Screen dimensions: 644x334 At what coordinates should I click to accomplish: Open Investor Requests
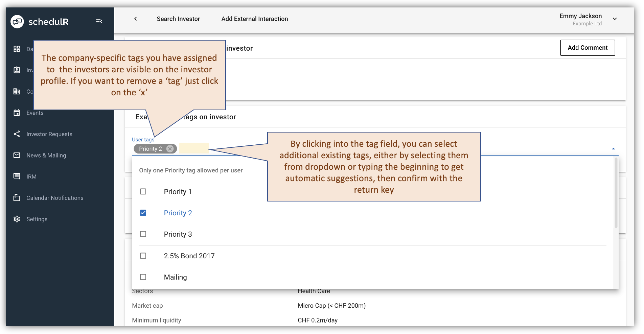pos(49,134)
